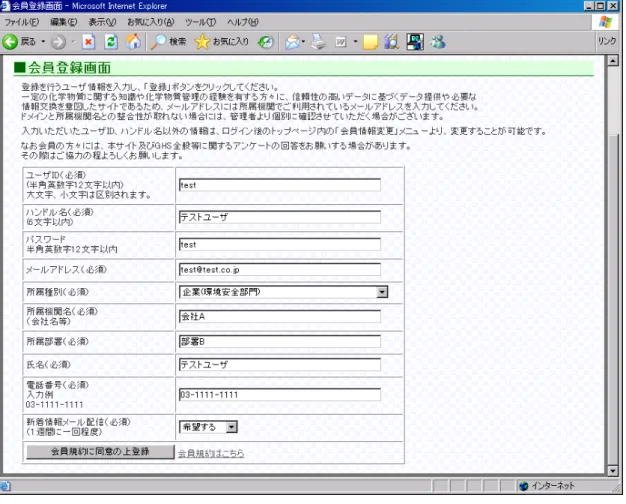The height and width of the screenshot is (504, 626).
Task: Open the お気に入り(A) menu
Action: [x=151, y=22]
